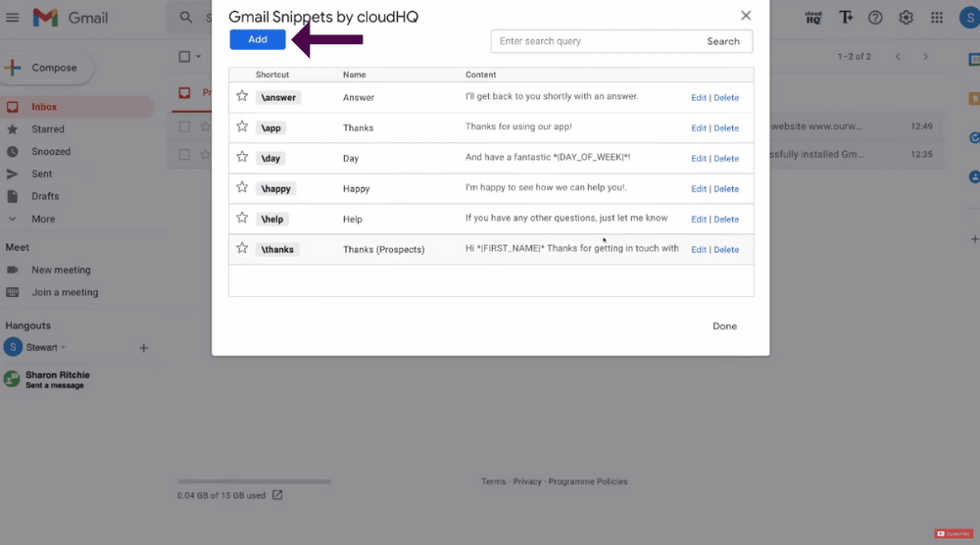980x545 pixels.
Task: Open Privacy link in footer
Action: coord(527,481)
